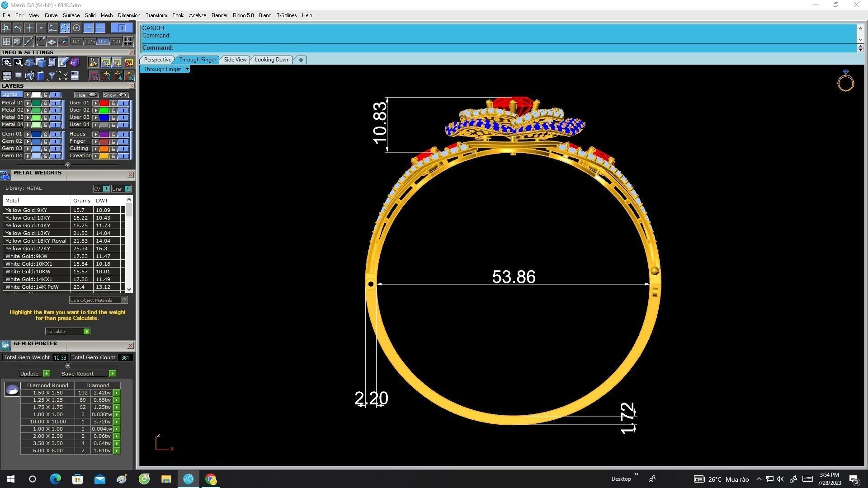
Task: Enable Use Object Materials option
Action: coord(99,300)
